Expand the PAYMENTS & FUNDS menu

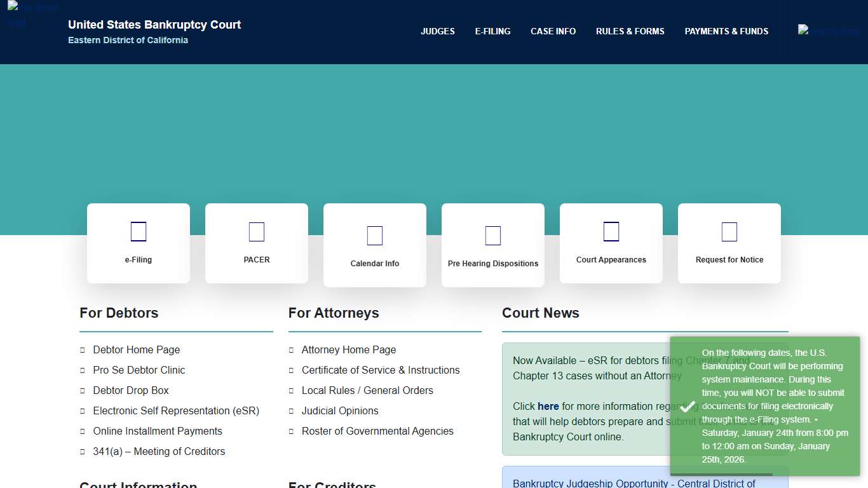coord(726,31)
